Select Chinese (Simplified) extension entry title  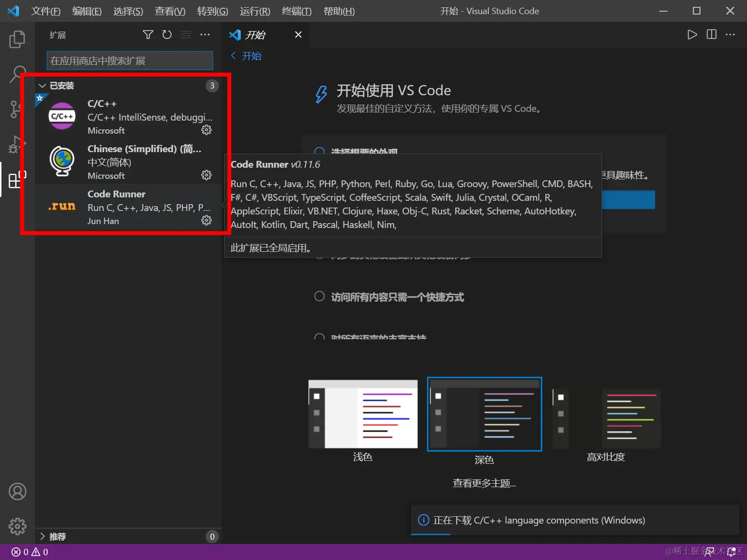144,149
